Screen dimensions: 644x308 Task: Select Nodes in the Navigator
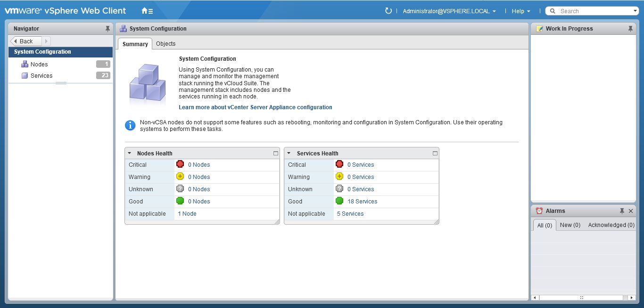(x=39, y=65)
